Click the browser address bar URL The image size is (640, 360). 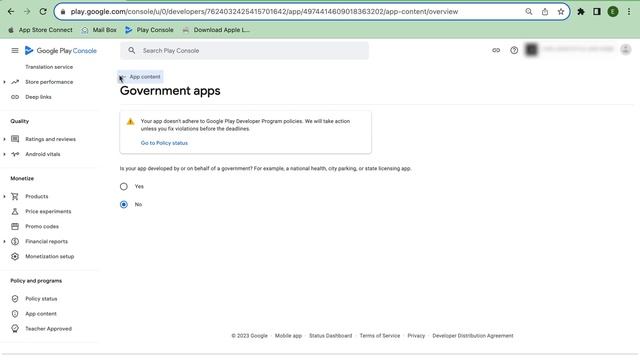(x=264, y=12)
